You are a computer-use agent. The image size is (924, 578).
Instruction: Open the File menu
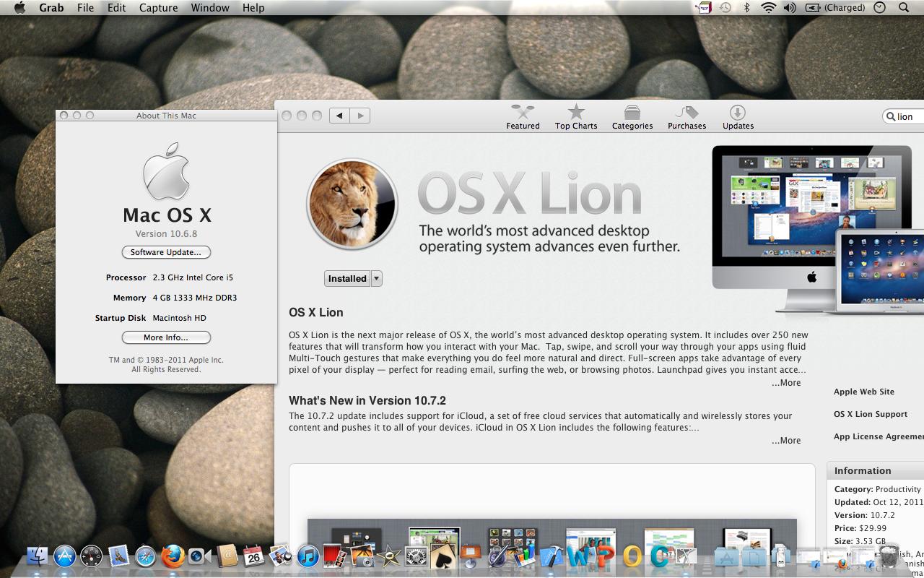click(x=85, y=8)
